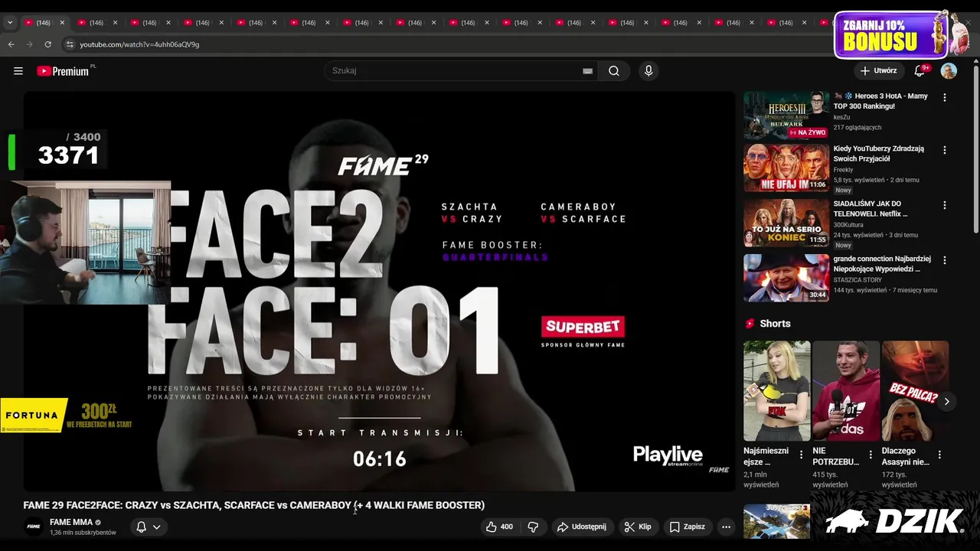The height and width of the screenshot is (551, 980).
Task: Share the video via Udostępnij
Action: coord(582,527)
